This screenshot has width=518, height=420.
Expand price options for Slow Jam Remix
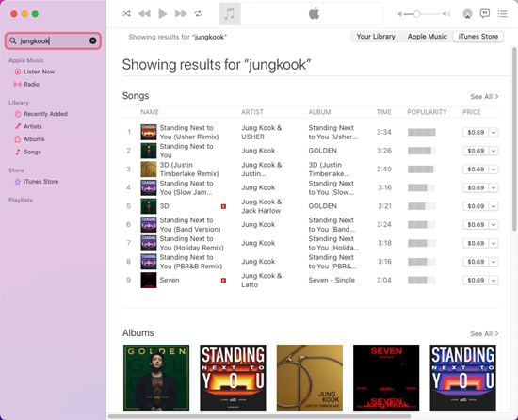click(494, 188)
